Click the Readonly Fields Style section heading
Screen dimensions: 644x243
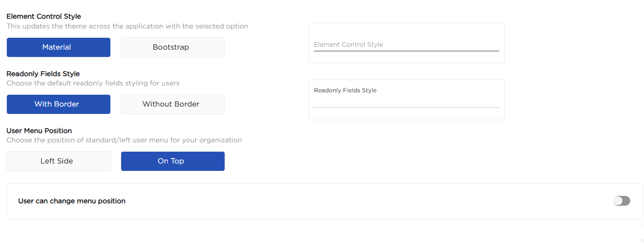(x=43, y=74)
